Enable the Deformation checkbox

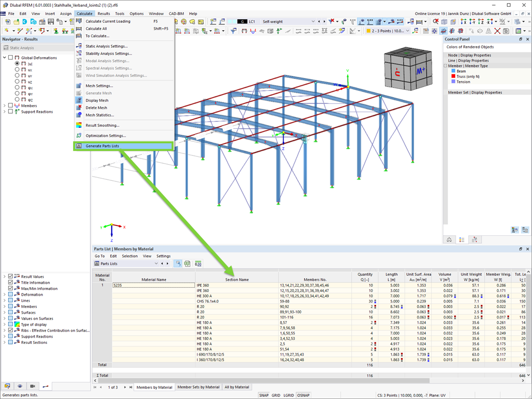[x=10, y=295]
